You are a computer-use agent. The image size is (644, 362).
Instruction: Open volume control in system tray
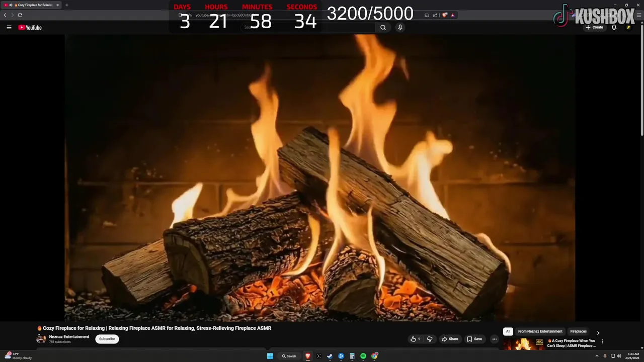click(x=619, y=356)
